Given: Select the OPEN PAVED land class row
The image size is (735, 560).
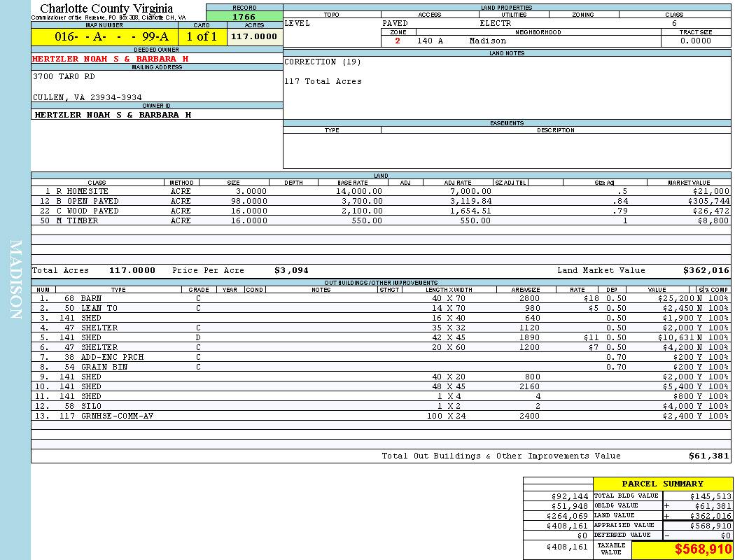Looking at the screenshot, I should [87, 201].
